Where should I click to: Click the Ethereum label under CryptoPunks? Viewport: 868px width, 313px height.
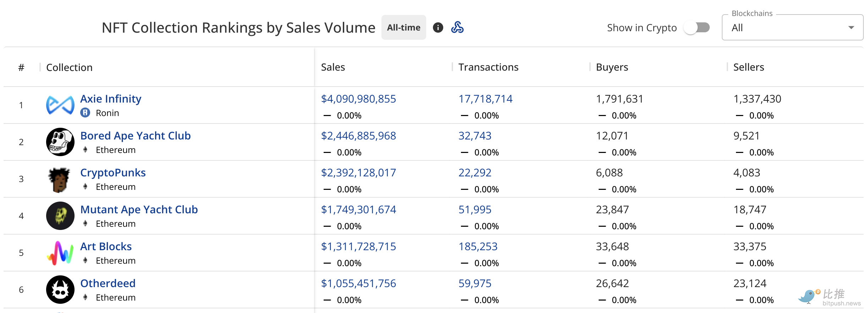116,187
